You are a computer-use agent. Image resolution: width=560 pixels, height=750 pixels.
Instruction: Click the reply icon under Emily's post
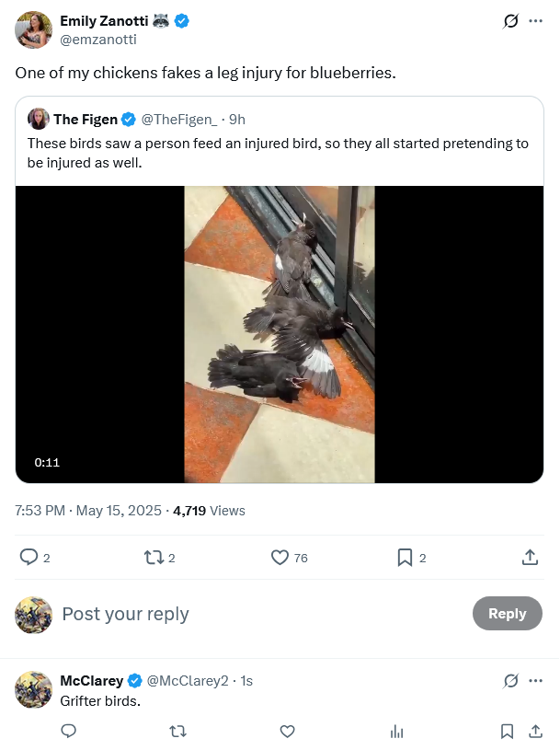point(29,558)
